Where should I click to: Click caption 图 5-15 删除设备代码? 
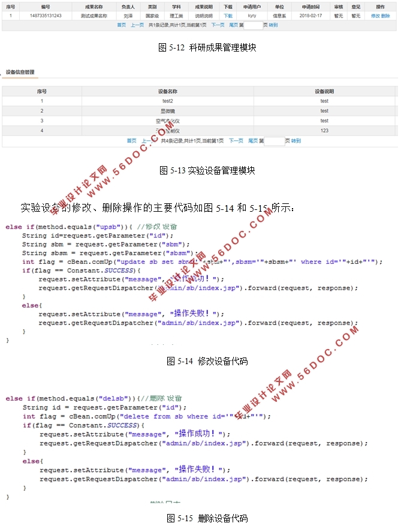click(x=207, y=518)
